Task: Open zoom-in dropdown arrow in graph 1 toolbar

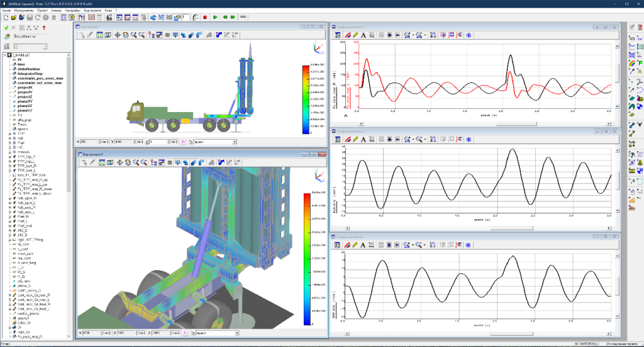Action: [413, 35]
